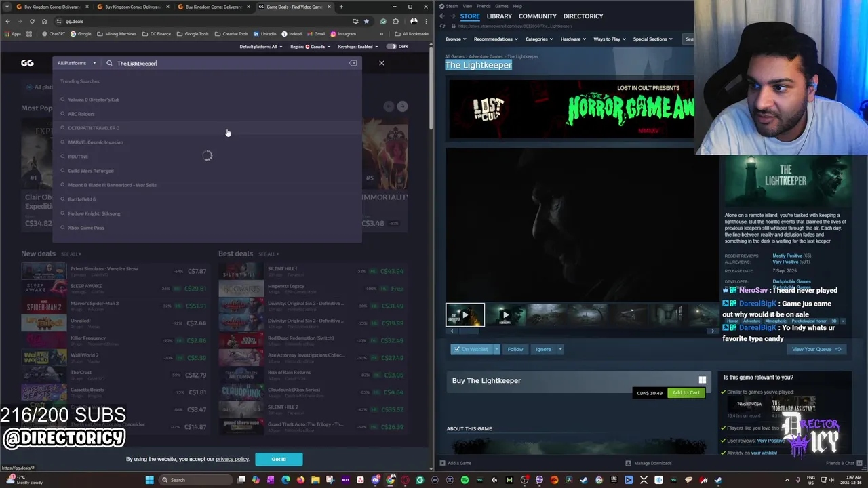Open Chrome tab search dropdown arrow
The image size is (868, 488).
pyautogui.click(x=7, y=7)
